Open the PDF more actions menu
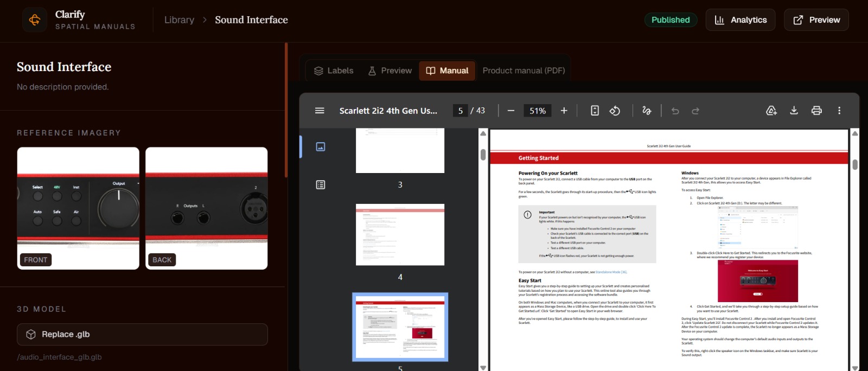The height and width of the screenshot is (371, 868). pos(839,111)
